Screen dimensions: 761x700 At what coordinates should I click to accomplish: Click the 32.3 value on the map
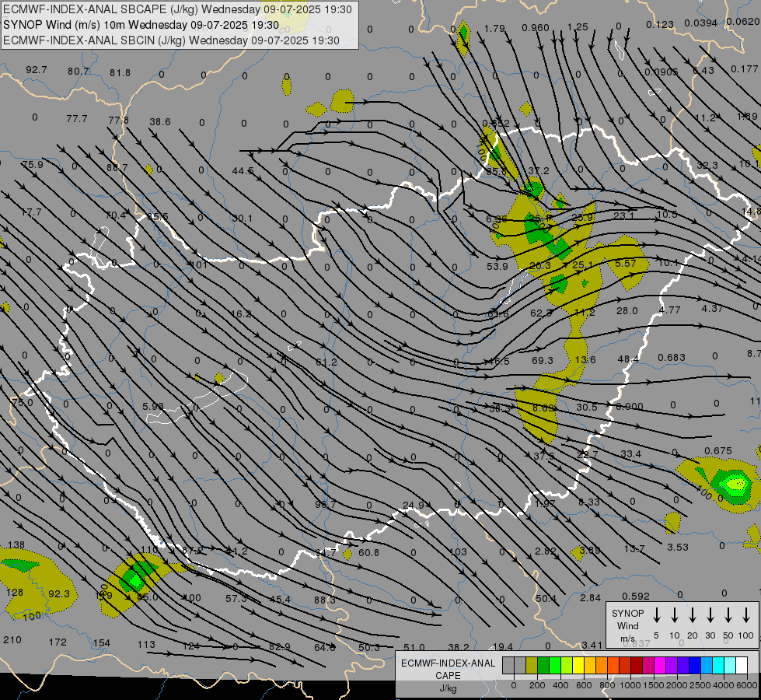(707, 166)
